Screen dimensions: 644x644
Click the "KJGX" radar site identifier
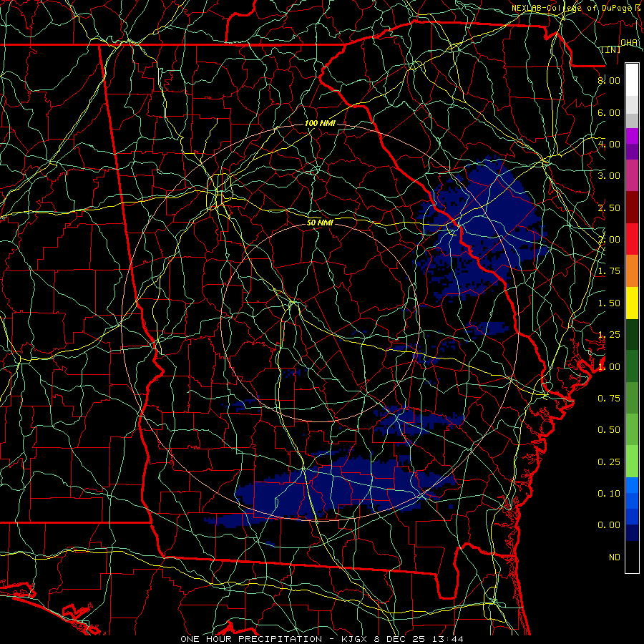pos(355,639)
